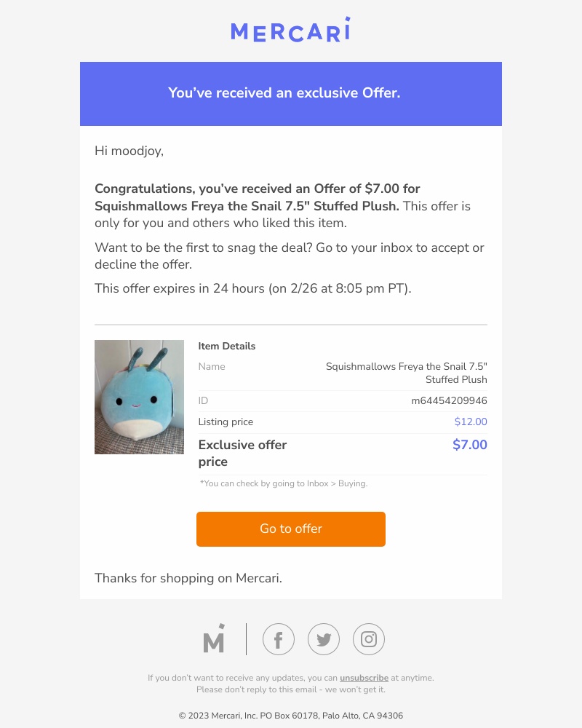Open Mercari's Instagram page icon
The height and width of the screenshot is (728, 582).
[368, 639]
